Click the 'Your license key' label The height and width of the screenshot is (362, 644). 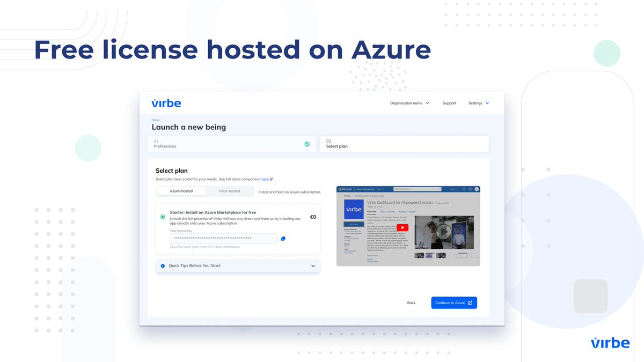181,231
